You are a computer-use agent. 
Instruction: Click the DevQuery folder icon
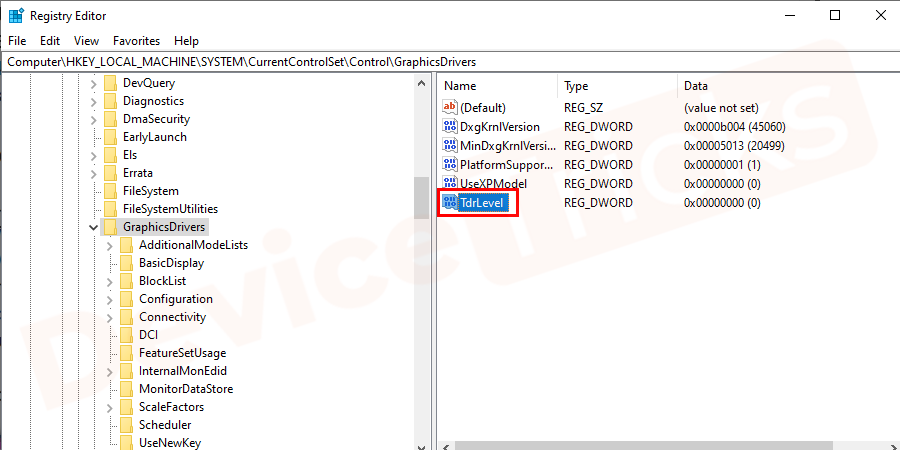click(110, 83)
